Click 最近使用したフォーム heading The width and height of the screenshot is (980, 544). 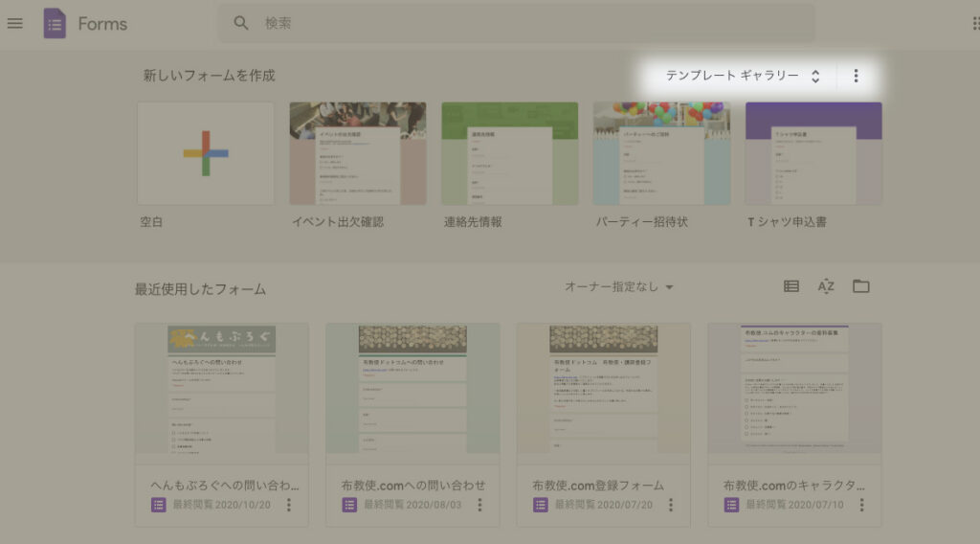click(x=201, y=289)
